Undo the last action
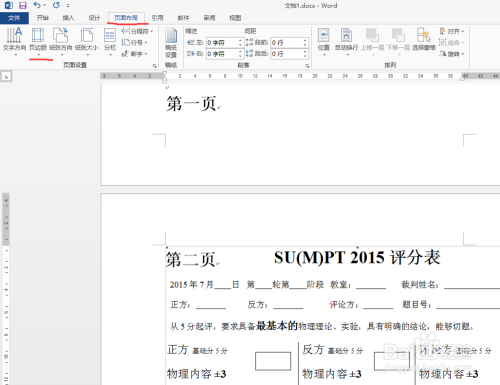This screenshot has width=500, height=385. pyautogui.click(x=37, y=5)
